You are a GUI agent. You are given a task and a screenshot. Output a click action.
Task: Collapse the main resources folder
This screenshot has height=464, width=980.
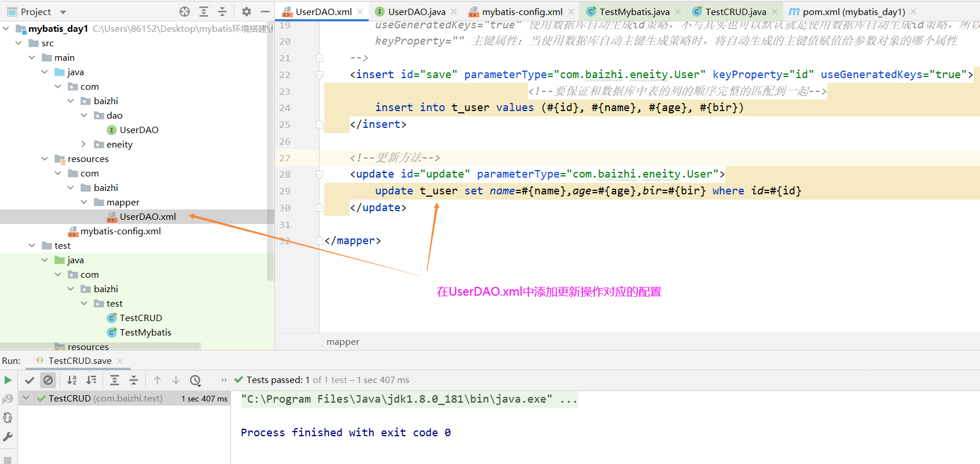(x=45, y=159)
